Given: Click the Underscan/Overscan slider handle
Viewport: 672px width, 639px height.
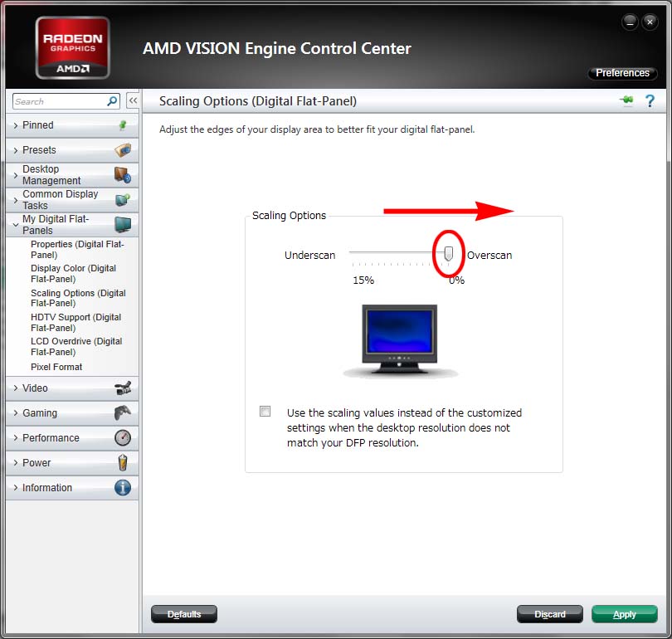Looking at the screenshot, I should [x=449, y=254].
